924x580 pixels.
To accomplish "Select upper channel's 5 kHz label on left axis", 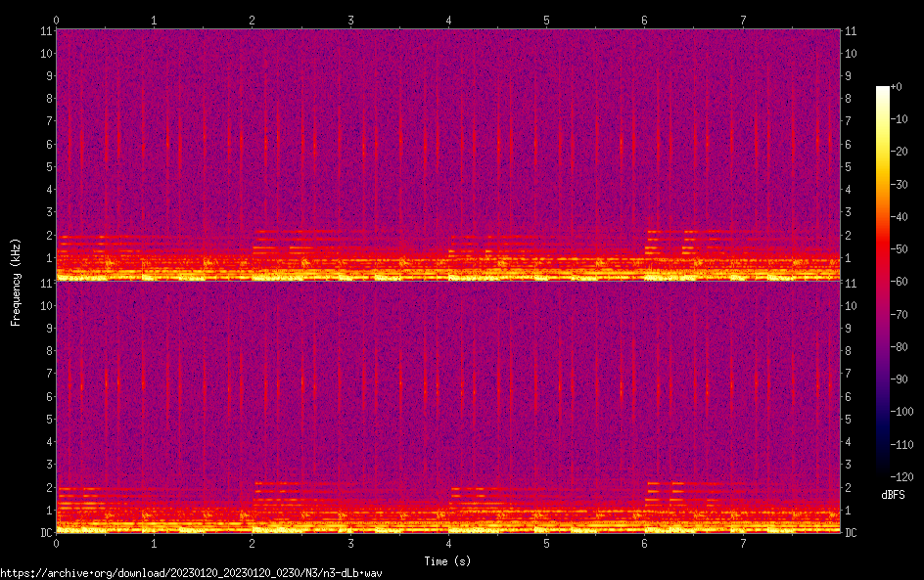I will 47,166.
